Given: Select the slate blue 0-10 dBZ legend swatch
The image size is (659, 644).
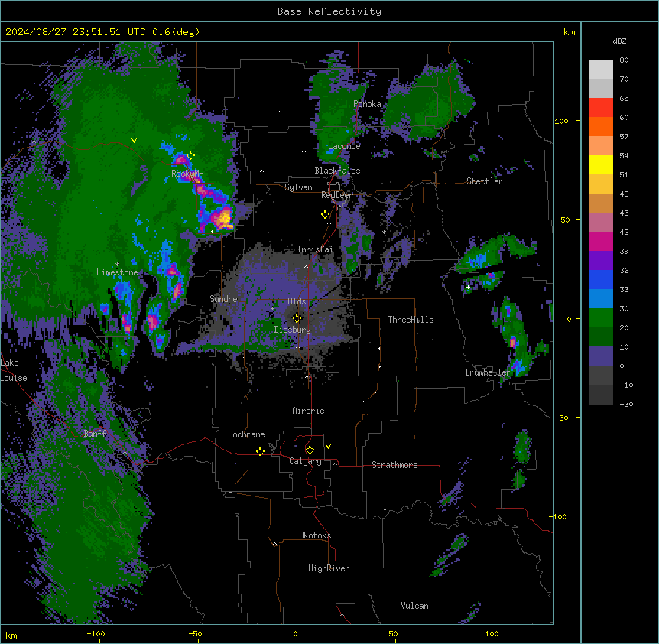Looking at the screenshot, I should (601, 356).
